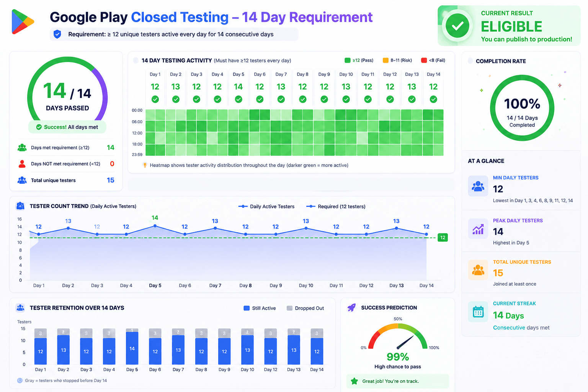Click the red <8 (Fail) legend swatch
This screenshot has width=588, height=392.
click(424, 60)
